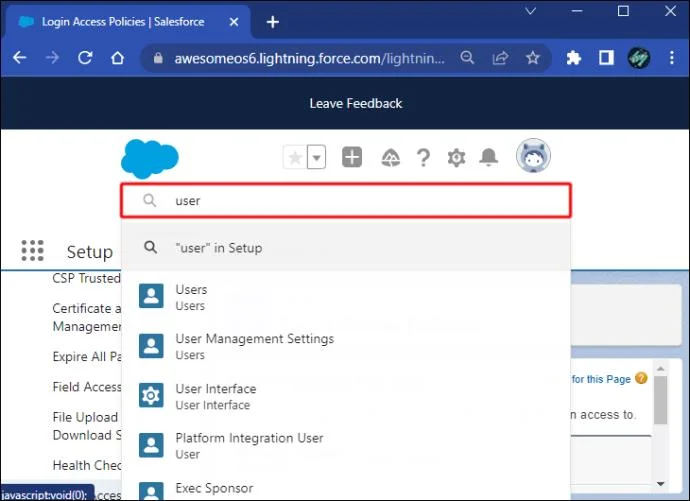690x501 pixels.
Task: Click the Setup app title
Action: (90, 252)
